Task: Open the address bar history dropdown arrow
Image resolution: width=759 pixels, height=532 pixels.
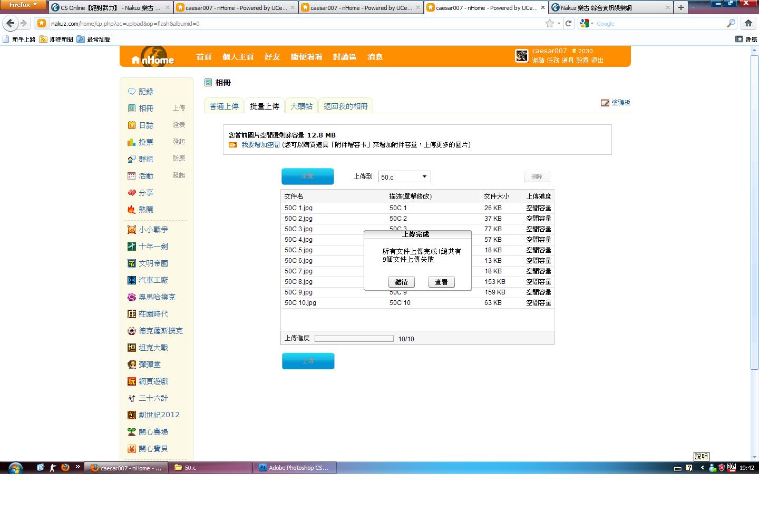Action: click(x=559, y=23)
